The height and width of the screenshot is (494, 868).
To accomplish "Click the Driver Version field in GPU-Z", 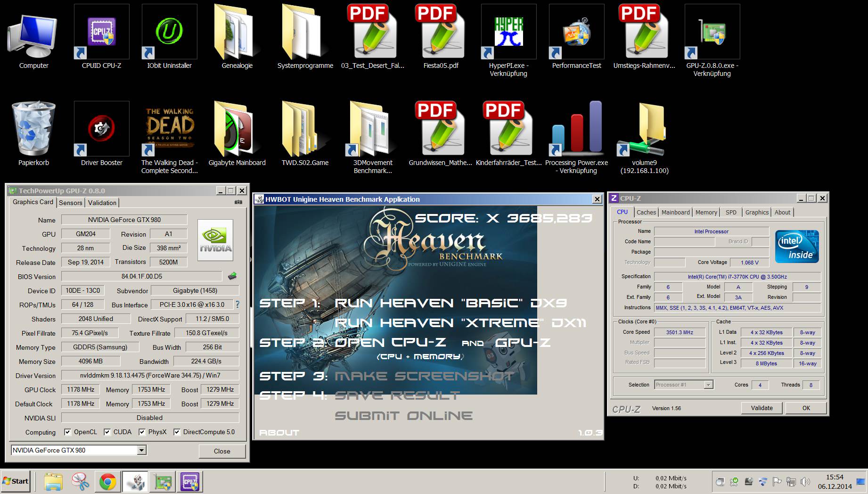I will click(x=150, y=375).
